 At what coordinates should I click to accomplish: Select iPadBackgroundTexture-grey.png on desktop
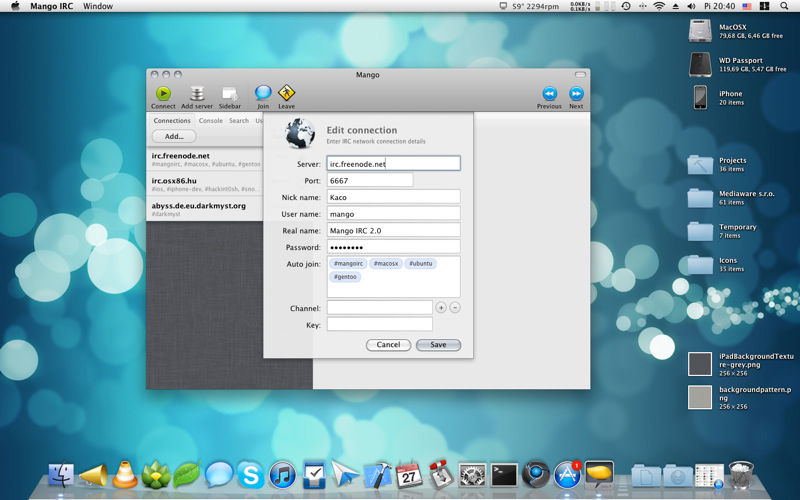(699, 364)
